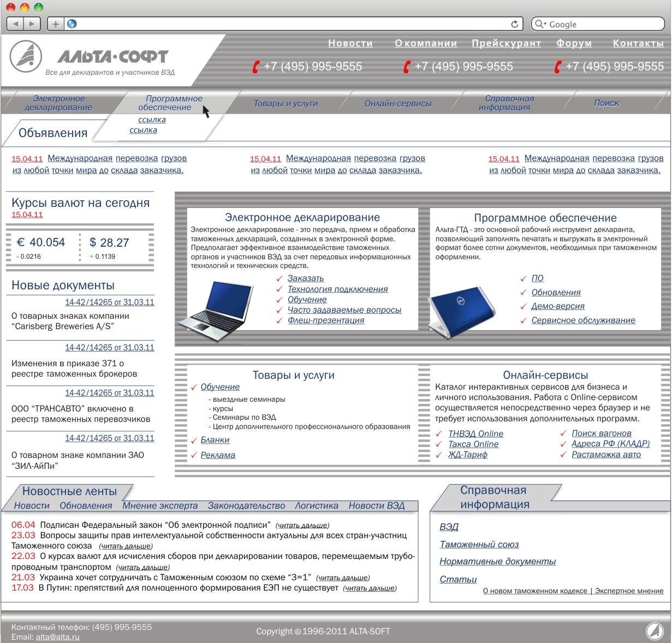The height and width of the screenshot is (643, 672).
Task: Open the Демо-версия link
Action: [558, 306]
